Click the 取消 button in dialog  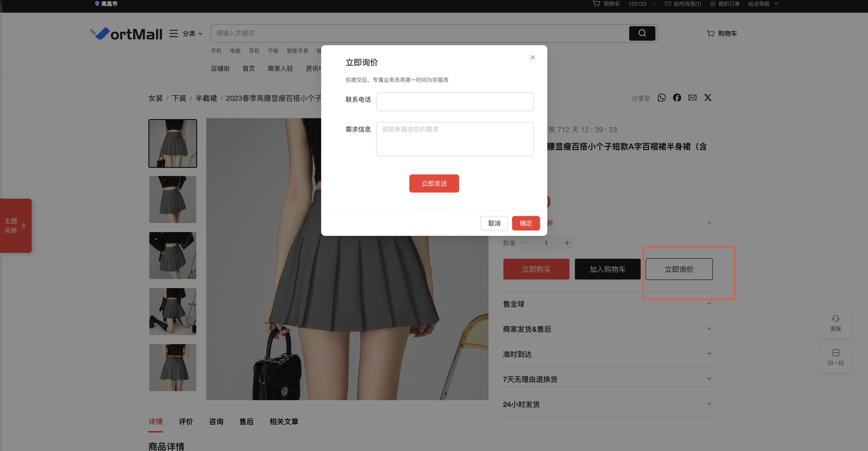click(x=494, y=223)
